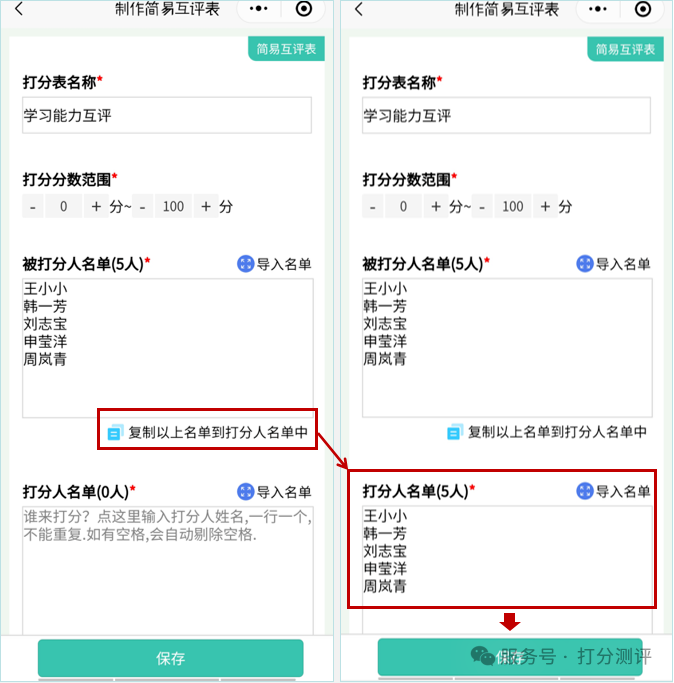This screenshot has width=674, height=683.
Task: Decrease maximum score 100 in left panel
Action: click(142, 206)
